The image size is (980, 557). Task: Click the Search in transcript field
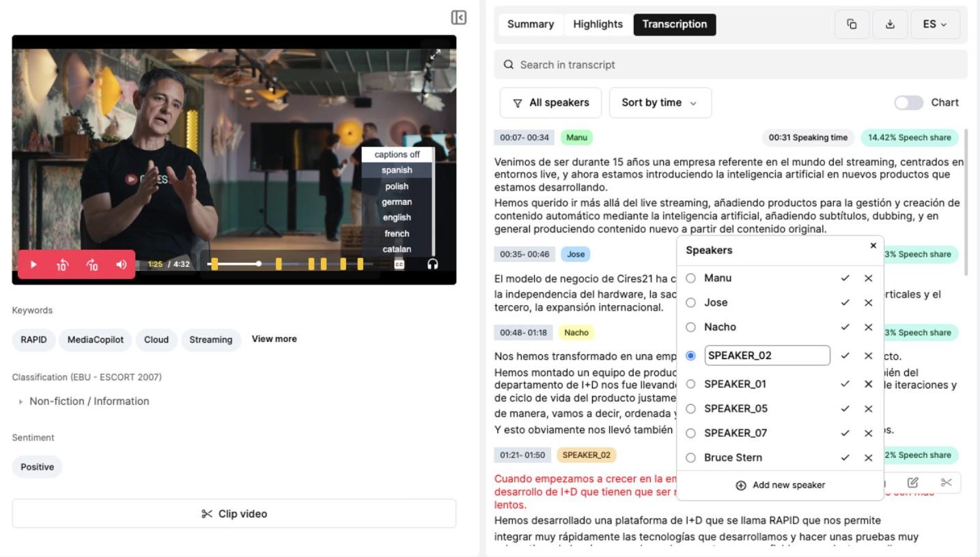point(731,65)
